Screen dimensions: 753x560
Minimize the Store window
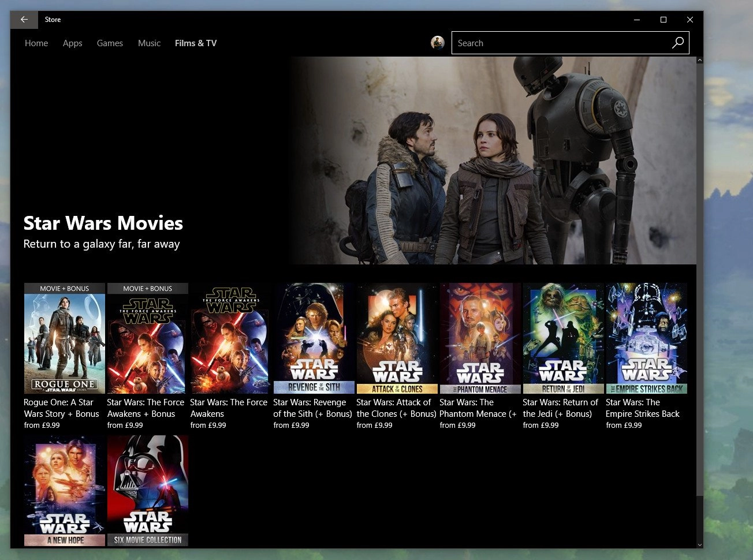(637, 20)
